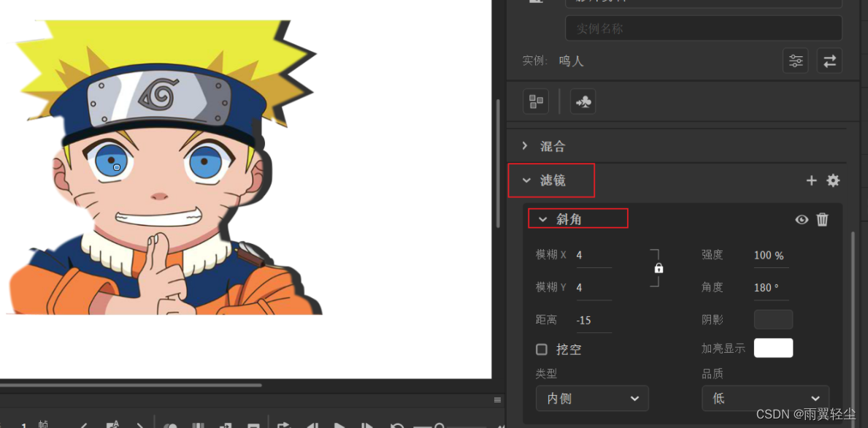868x428 pixels.
Task: Add a new filter with plus icon
Action: coord(812,180)
